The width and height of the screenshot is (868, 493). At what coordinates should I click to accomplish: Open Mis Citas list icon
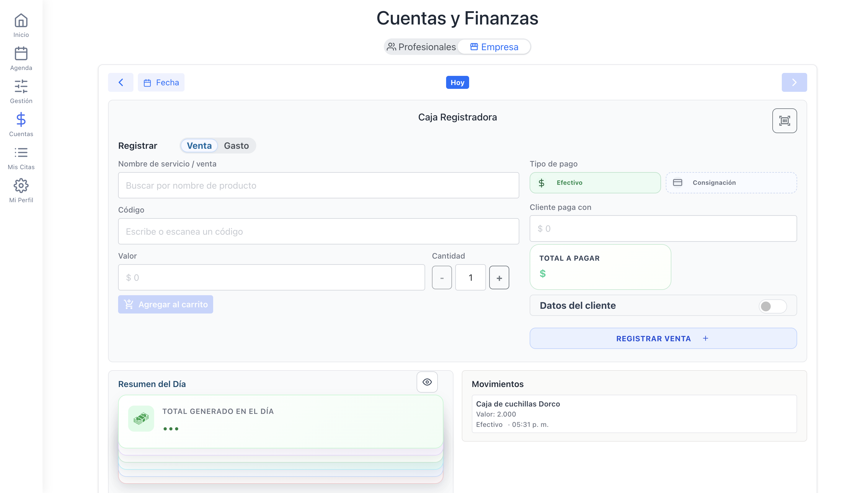pos(21,152)
